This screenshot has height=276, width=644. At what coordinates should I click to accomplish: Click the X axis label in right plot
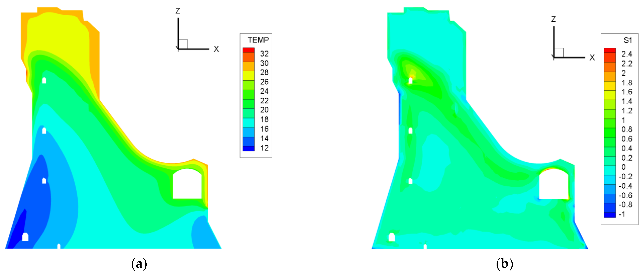tap(592, 57)
